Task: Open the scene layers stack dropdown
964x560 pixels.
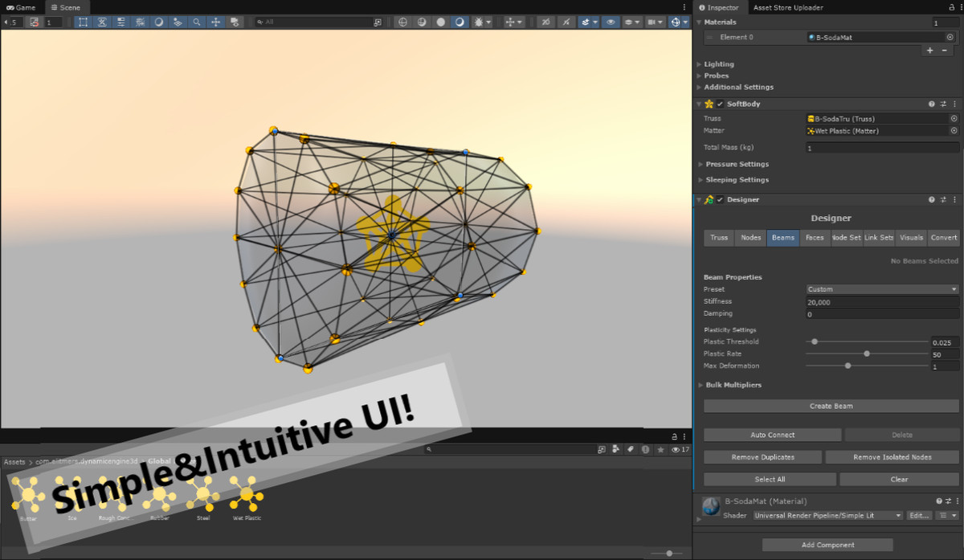Action: pos(631,22)
